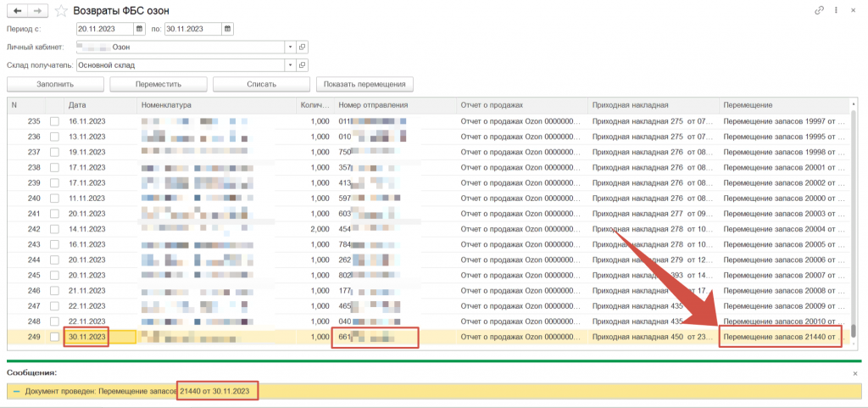Click the Показать перемещения button
Screen dimensions: 868x408
click(364, 84)
